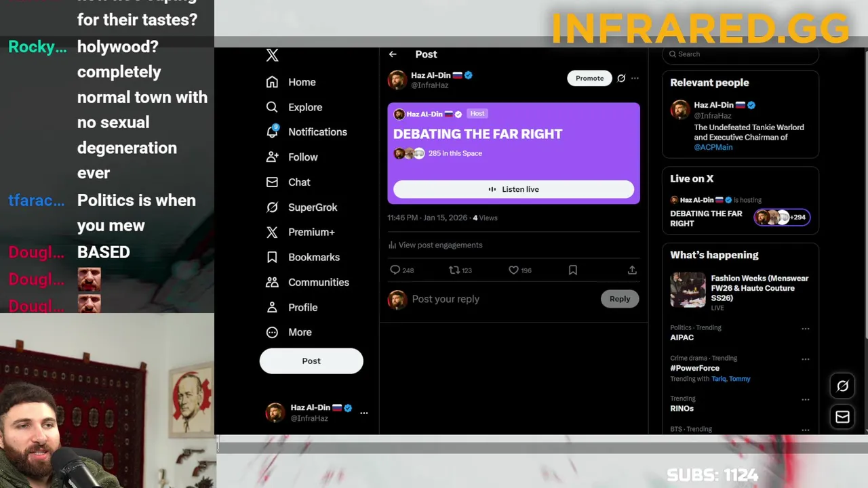
Task: Click the Promote button
Action: pos(589,79)
